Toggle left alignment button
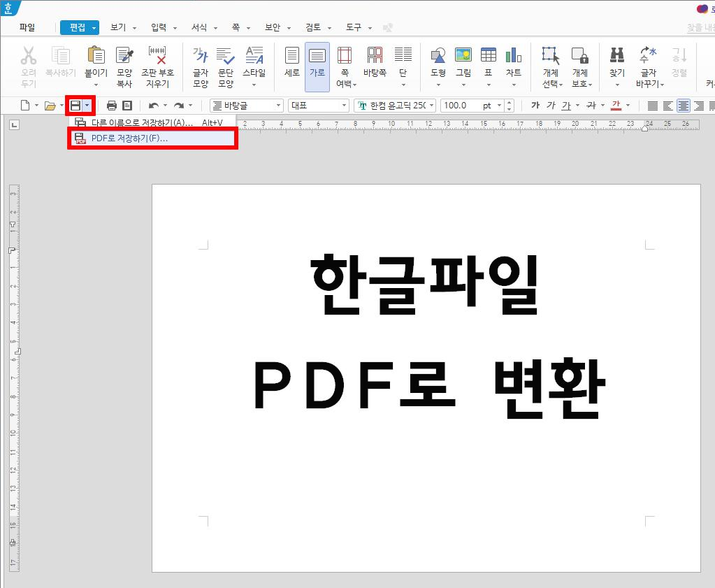This screenshot has height=588, width=715. 667,106
